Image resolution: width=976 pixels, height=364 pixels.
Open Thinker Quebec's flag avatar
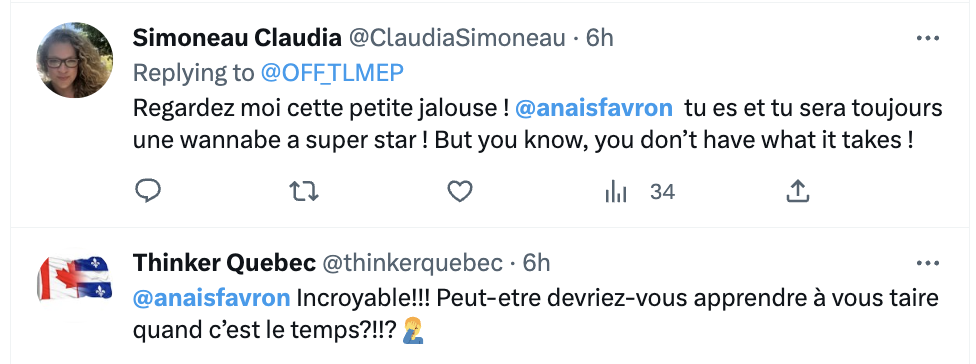pos(75,278)
